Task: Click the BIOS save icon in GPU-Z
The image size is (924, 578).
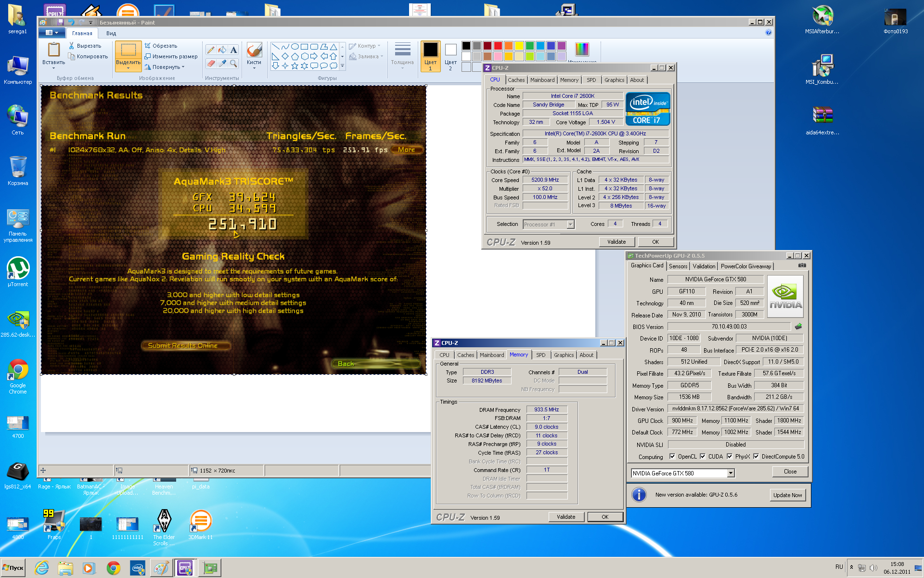Action: click(798, 327)
